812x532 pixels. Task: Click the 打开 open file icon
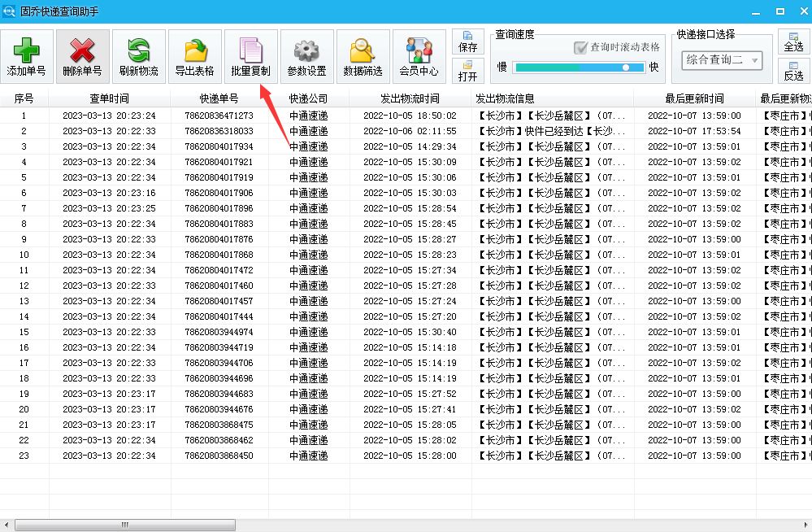tap(467, 72)
